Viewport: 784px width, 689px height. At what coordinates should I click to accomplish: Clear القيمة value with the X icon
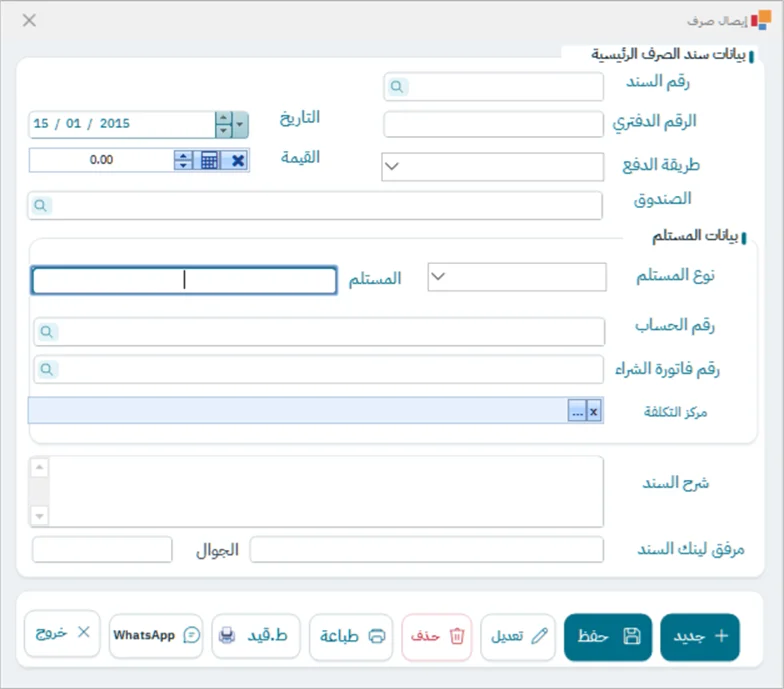click(x=238, y=160)
